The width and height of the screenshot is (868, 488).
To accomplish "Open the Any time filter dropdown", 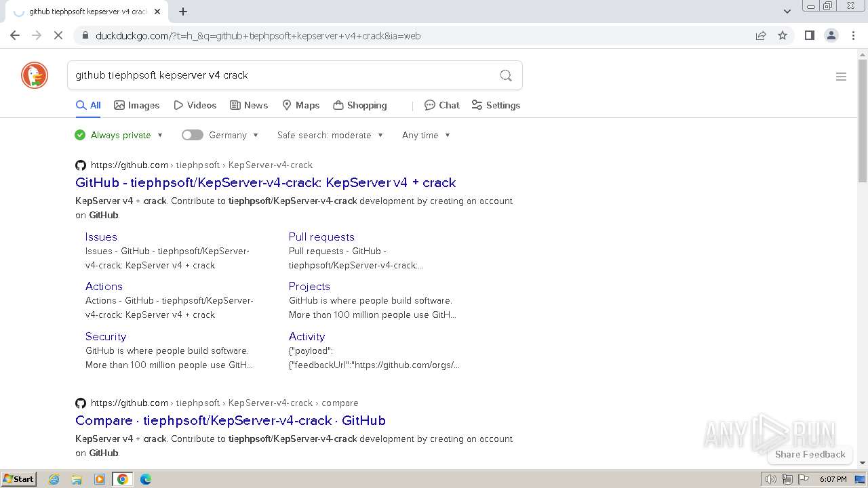I will tap(426, 135).
